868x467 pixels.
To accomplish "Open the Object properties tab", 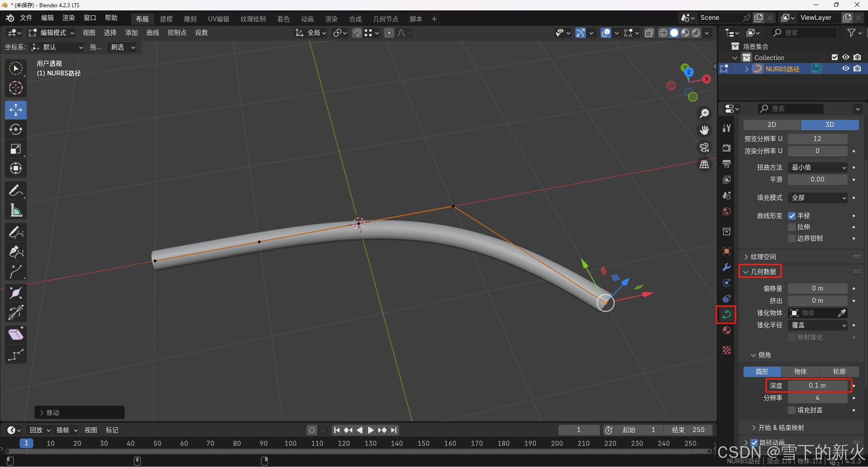I will pos(726,251).
